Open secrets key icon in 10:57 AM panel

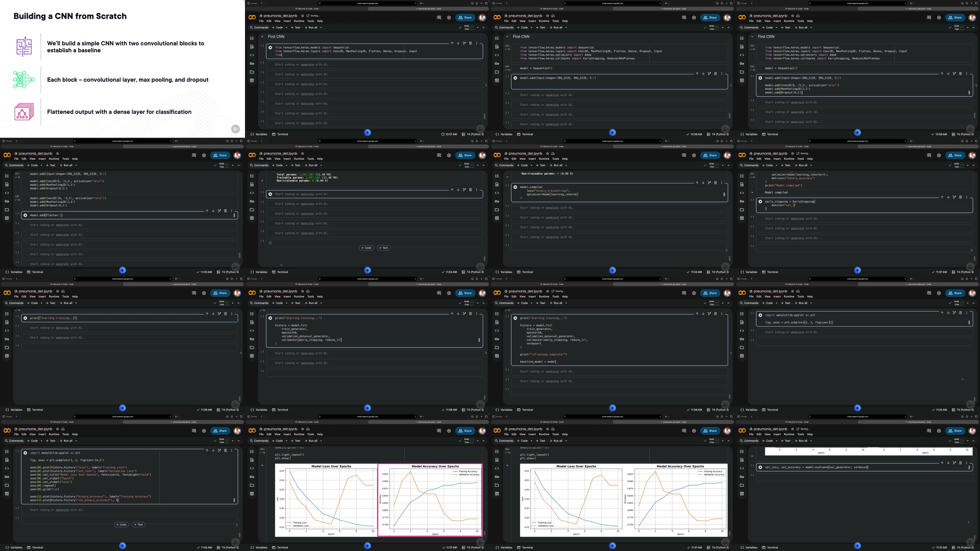pyautogui.click(x=252, y=63)
